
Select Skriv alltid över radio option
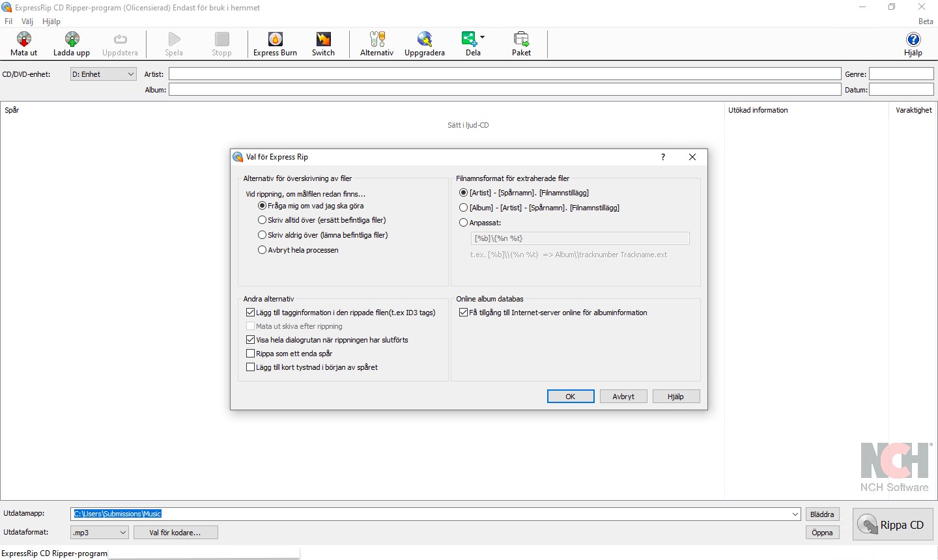click(262, 220)
